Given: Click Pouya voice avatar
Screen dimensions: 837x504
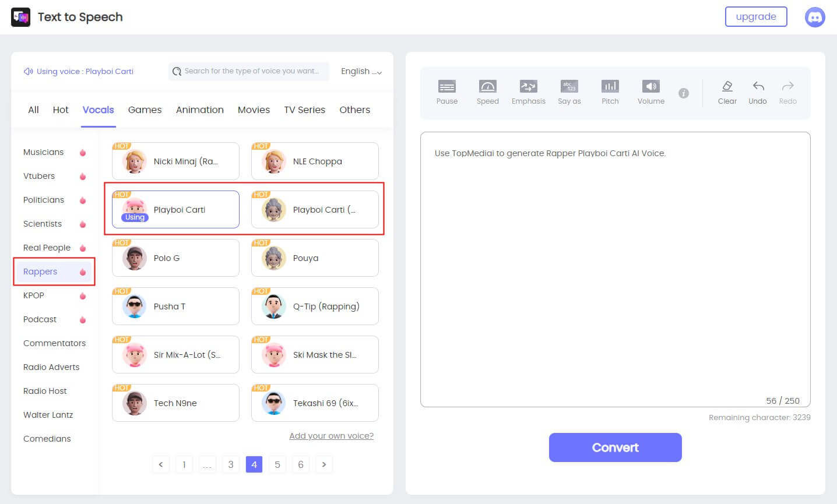Looking at the screenshot, I should [x=274, y=258].
